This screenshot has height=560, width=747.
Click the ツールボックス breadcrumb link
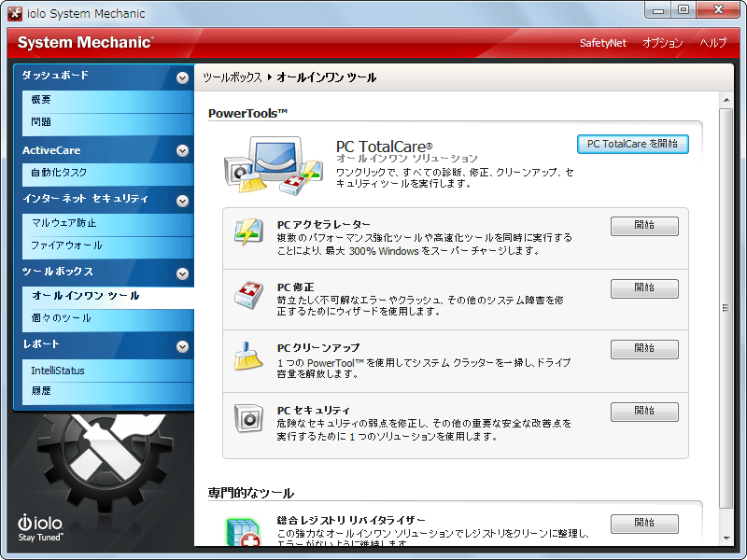coord(233,77)
